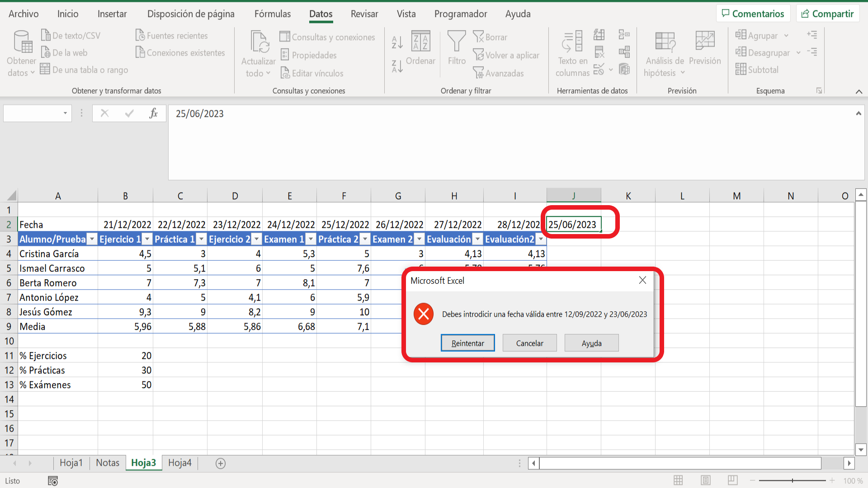Collapse the ribbon with the chevron
Image resolution: width=868 pixels, height=488 pixels.
[859, 92]
